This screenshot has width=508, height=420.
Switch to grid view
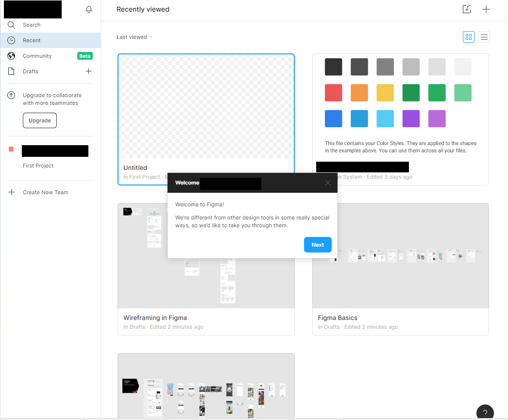[469, 37]
